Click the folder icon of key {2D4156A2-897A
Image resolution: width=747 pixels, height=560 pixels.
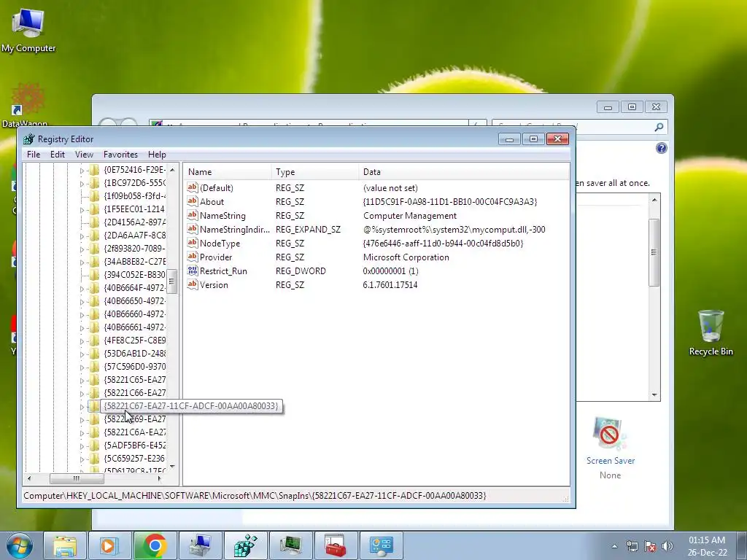(94, 222)
